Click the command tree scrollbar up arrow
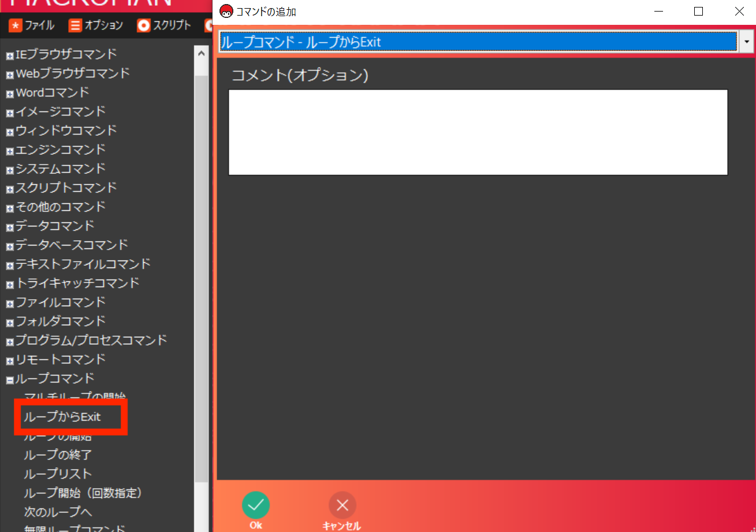756x532 pixels. pyautogui.click(x=201, y=54)
